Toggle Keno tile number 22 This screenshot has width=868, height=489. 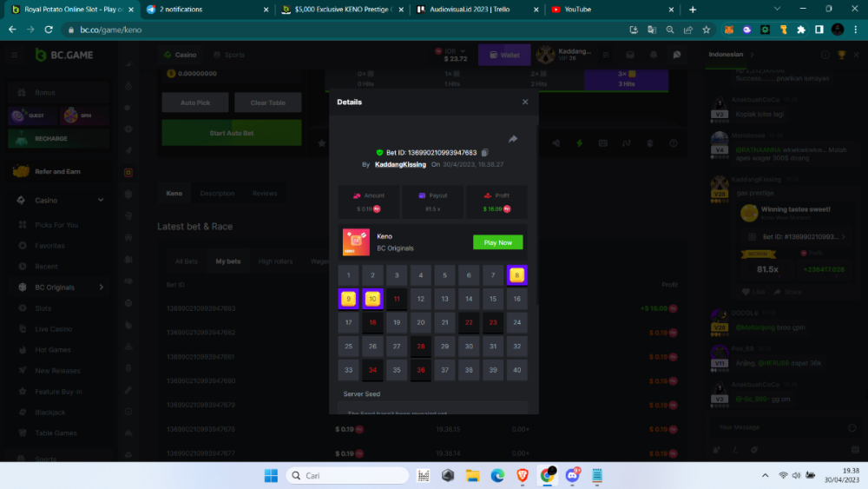click(x=469, y=322)
